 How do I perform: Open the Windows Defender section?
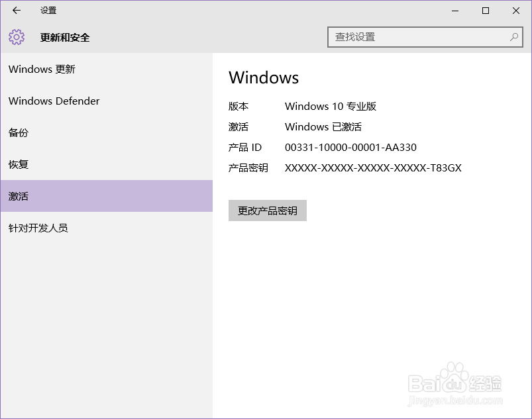107,101
